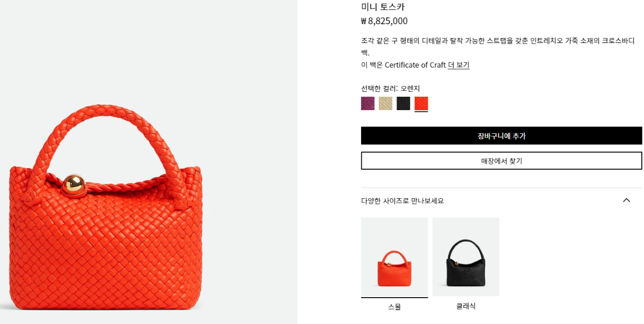This screenshot has width=644, height=324.
Task: Click the 미니 토스카 product title
Action: [x=383, y=7]
